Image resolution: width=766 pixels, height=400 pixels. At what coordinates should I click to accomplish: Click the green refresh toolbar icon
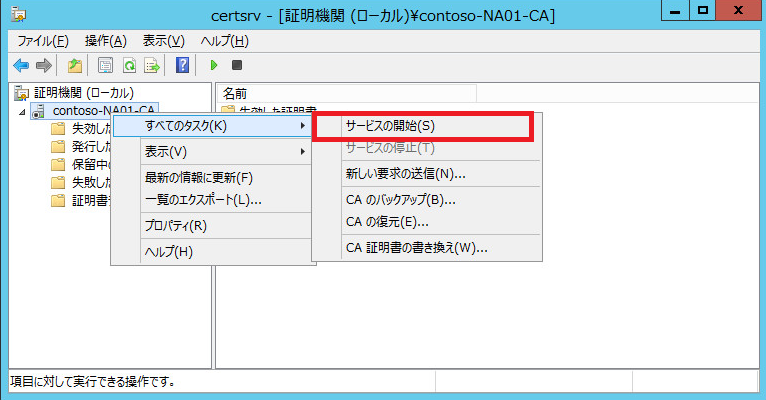[129, 65]
